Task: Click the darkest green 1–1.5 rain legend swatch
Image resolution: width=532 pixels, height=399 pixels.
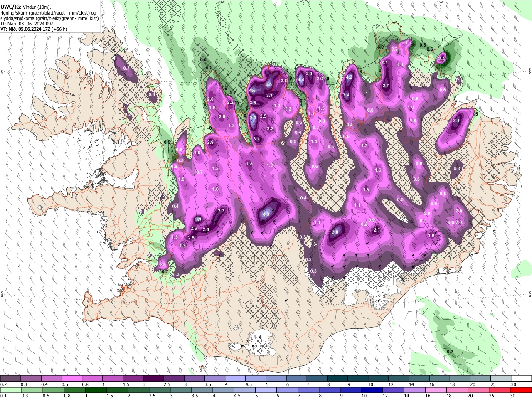Action: coord(95,390)
